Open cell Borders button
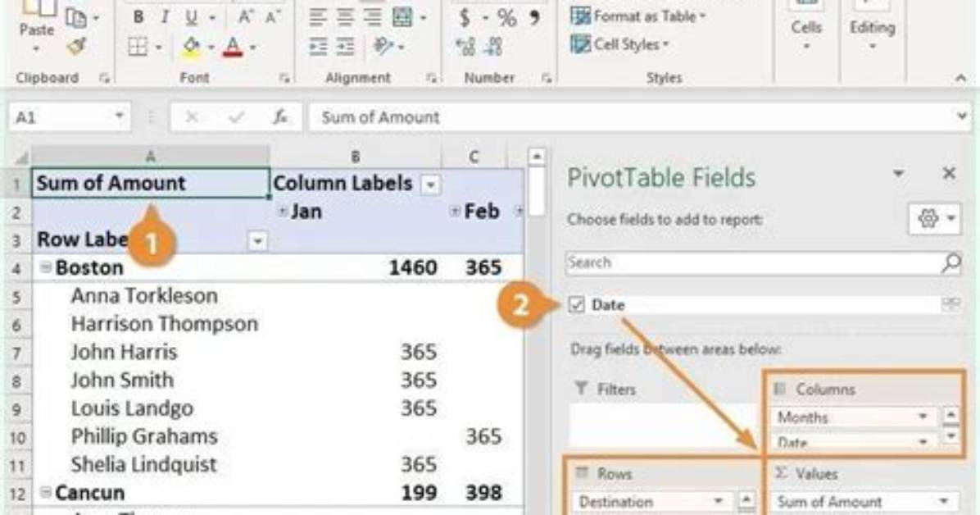The height and width of the screenshot is (515, 980). click(138, 47)
